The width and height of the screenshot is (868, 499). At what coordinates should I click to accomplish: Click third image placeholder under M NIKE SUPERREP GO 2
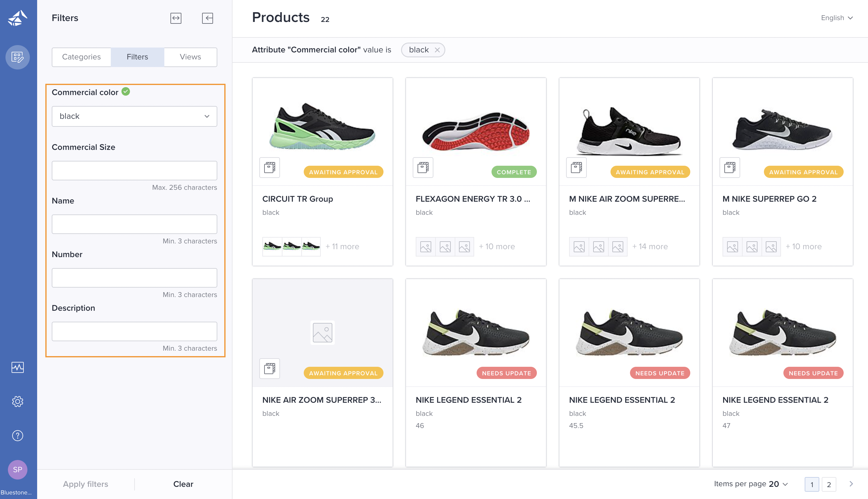click(x=771, y=247)
